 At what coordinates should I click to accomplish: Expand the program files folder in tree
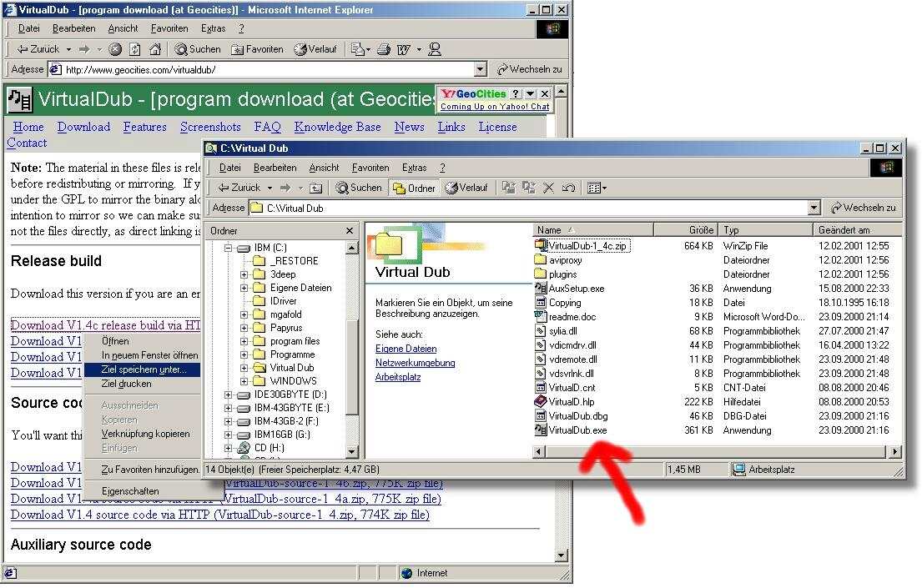point(244,341)
